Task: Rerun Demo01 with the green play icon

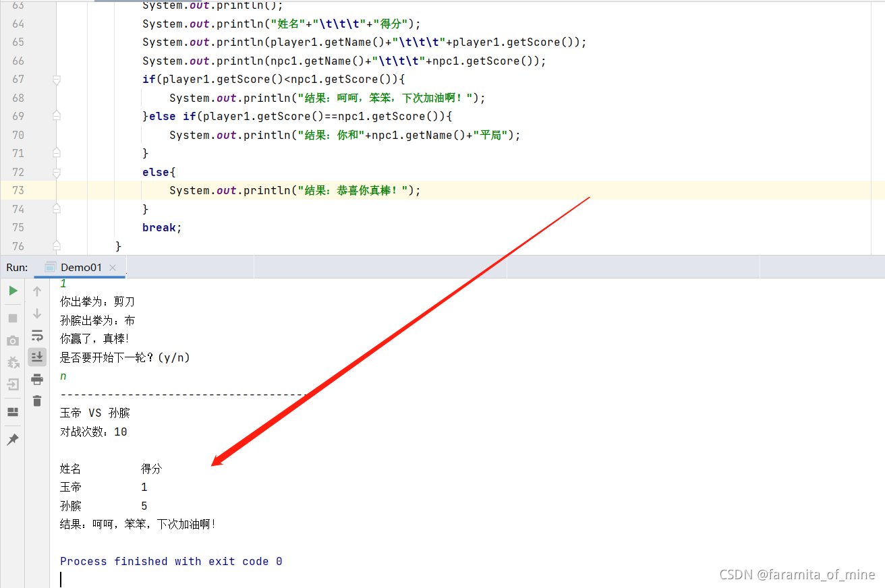Action: [x=13, y=291]
